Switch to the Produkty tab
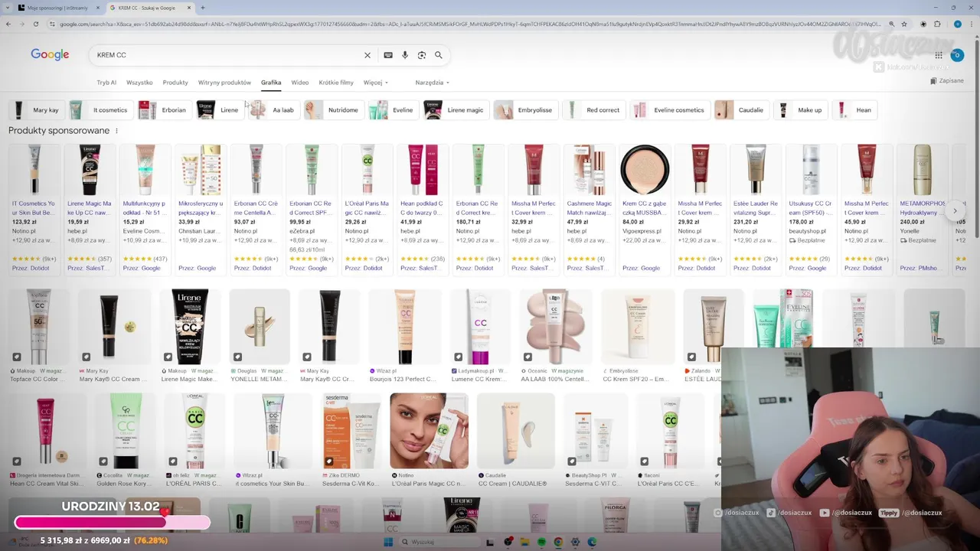This screenshot has height=551, width=980. pos(175,83)
